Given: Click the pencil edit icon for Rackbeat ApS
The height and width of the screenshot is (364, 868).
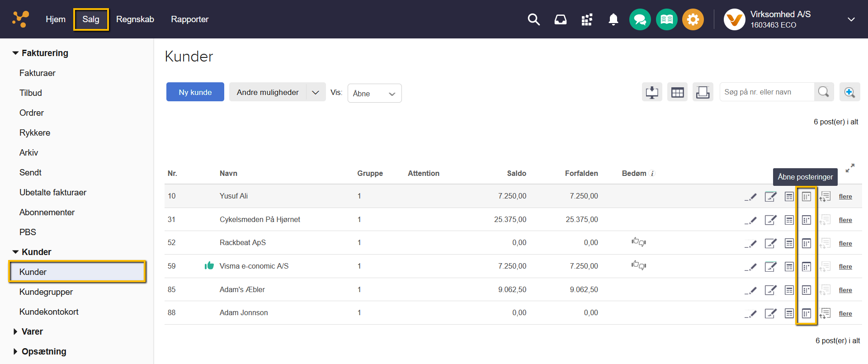Looking at the screenshot, I should point(750,243).
